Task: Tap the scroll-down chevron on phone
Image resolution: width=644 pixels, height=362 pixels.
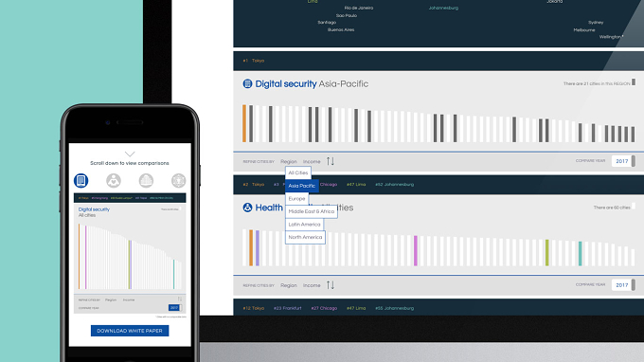Action: coord(130,154)
